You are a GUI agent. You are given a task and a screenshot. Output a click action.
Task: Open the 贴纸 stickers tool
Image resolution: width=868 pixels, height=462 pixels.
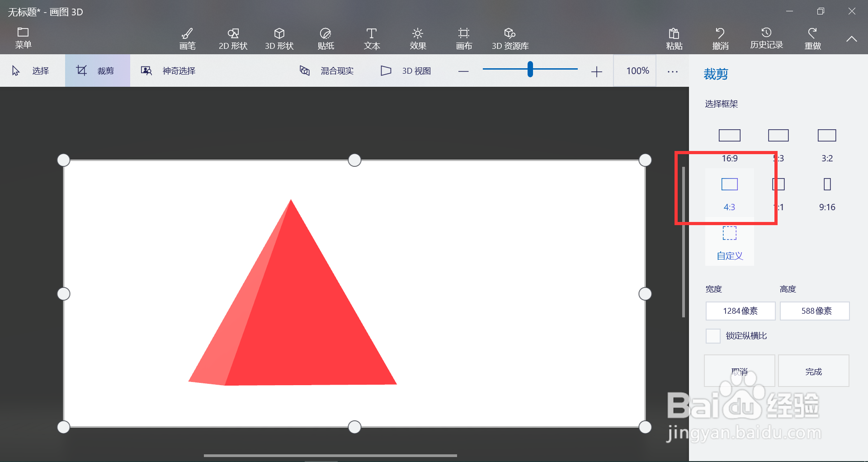pos(325,38)
